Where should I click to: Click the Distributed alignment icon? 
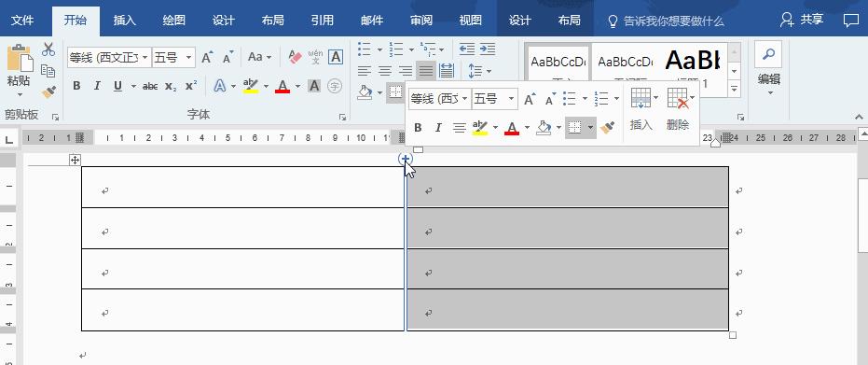tap(447, 71)
